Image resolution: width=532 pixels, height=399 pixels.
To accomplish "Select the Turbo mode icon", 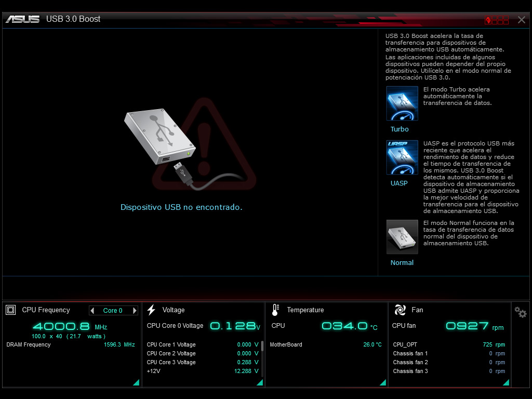I will pyautogui.click(x=402, y=103).
